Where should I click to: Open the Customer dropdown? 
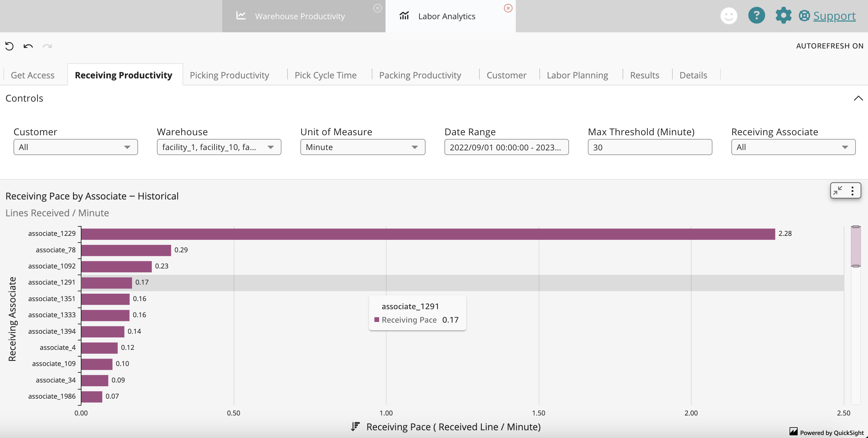pyautogui.click(x=75, y=147)
